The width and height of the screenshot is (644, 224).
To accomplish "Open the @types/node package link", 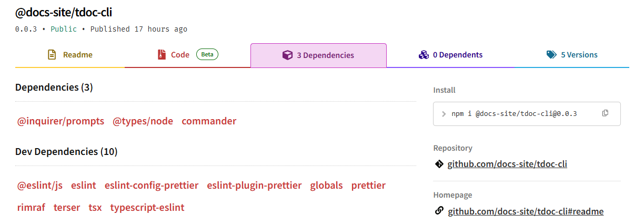I will (x=143, y=121).
